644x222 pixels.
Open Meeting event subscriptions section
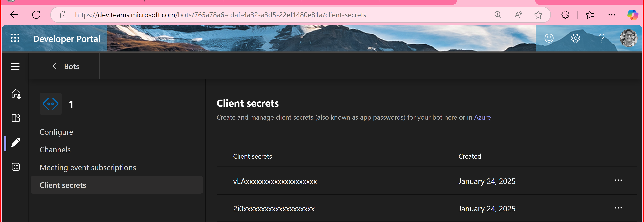coord(88,167)
